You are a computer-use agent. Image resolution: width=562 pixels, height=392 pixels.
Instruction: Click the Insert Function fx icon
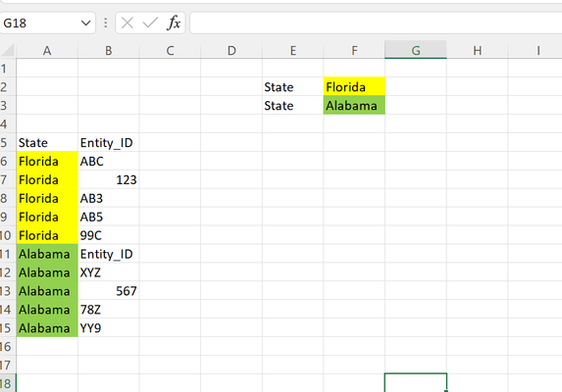[x=174, y=23]
